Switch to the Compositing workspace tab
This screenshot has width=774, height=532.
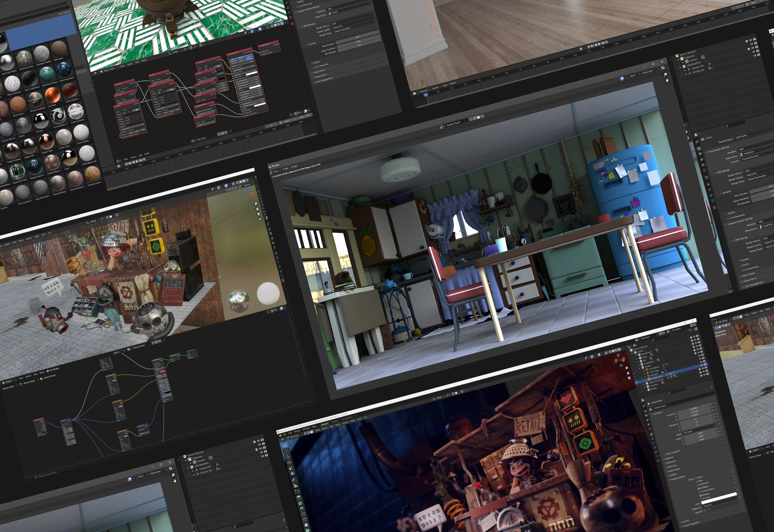(347, 418)
